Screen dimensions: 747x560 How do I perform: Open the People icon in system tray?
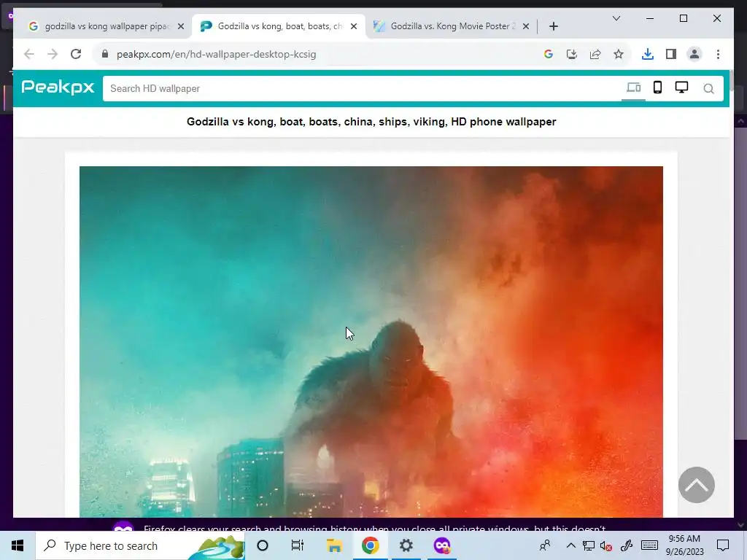point(545,545)
